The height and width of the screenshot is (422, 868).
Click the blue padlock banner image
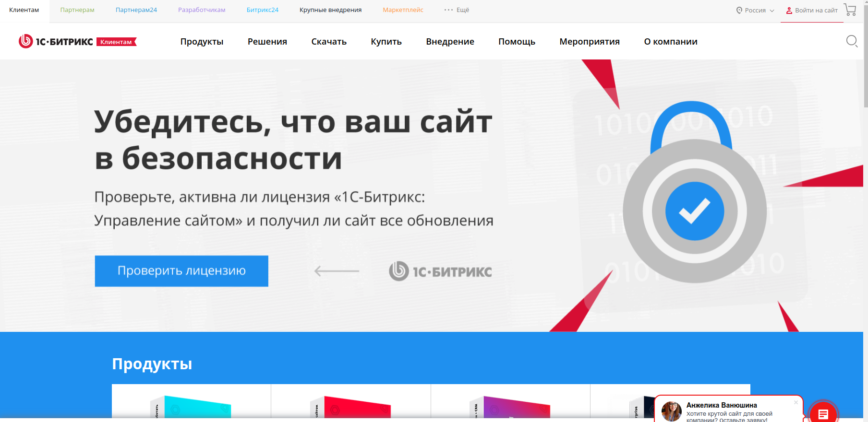point(695,192)
